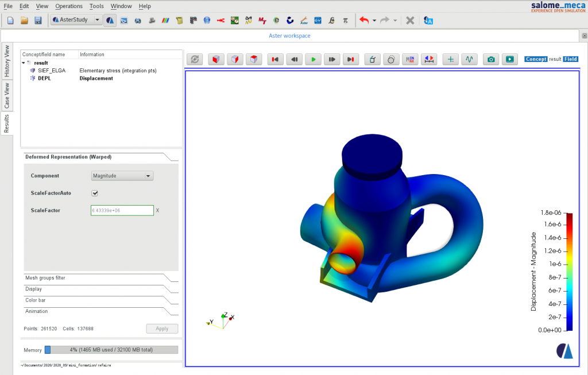Click the open folder icon

[24, 20]
